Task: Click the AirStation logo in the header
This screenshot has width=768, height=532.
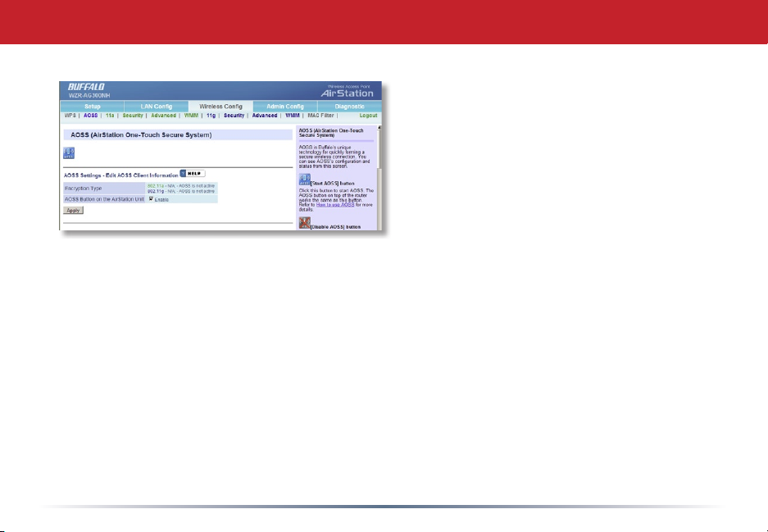Action: click(x=347, y=93)
